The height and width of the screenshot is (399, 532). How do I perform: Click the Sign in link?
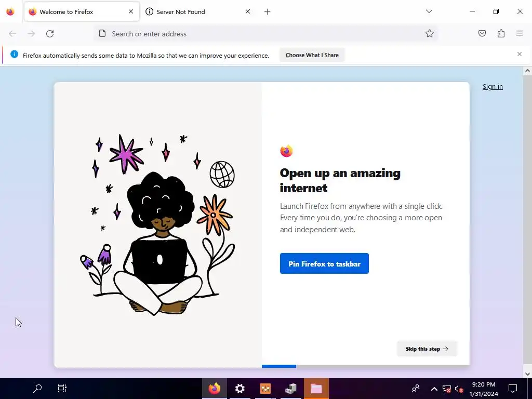(493, 87)
